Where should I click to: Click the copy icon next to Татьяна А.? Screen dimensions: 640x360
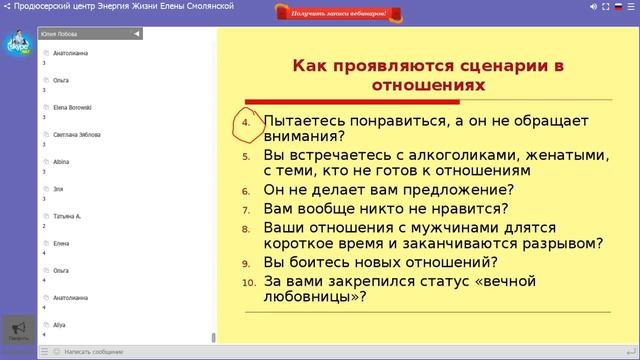pos(46,216)
